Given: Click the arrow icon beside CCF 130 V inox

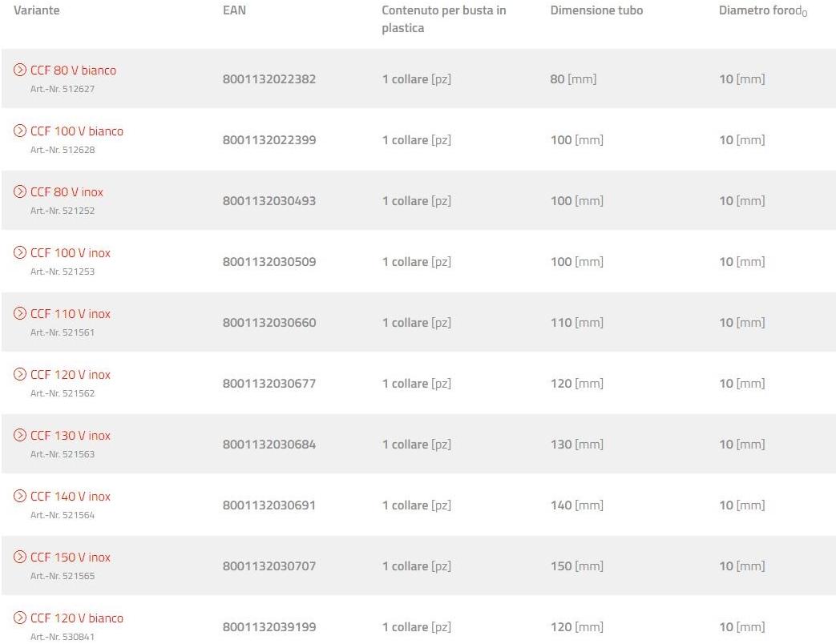Looking at the screenshot, I should (20, 436).
